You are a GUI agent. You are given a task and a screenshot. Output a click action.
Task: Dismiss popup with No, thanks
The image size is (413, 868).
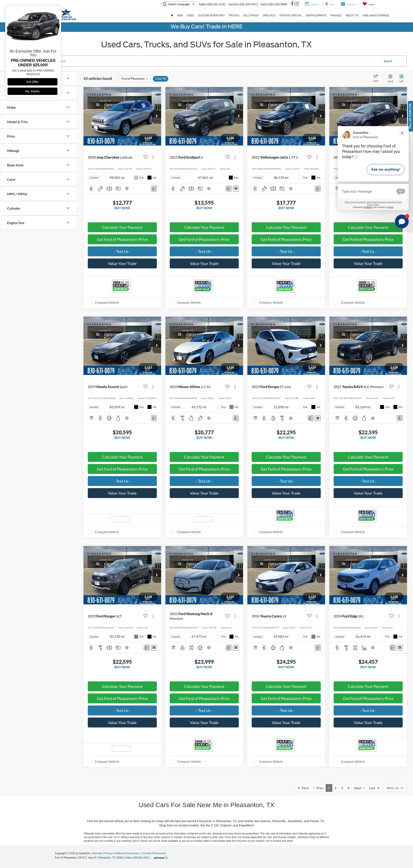pyautogui.click(x=32, y=91)
